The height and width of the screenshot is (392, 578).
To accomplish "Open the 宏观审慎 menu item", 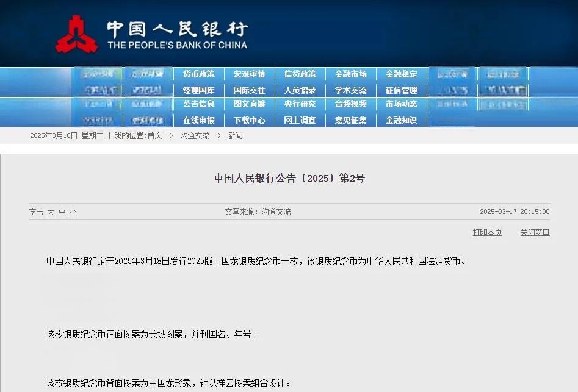I will pos(250,74).
